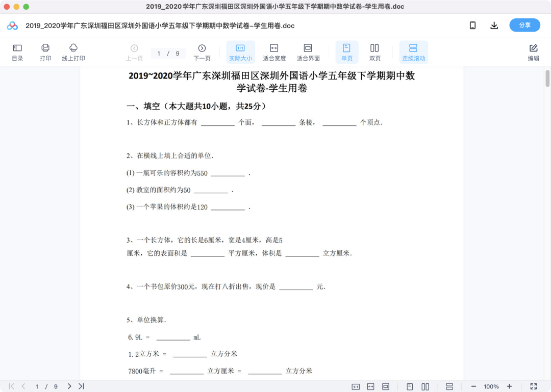Click section heading 一、填空

pos(196,106)
